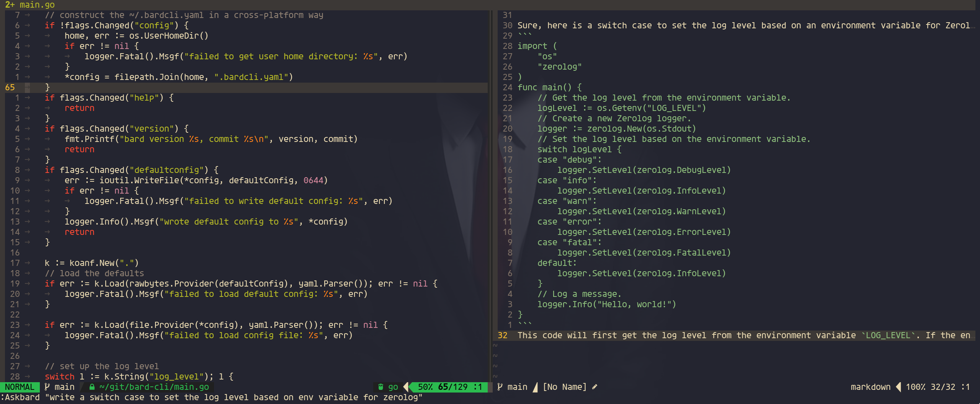
Task: Click the 'wrote default config to %s' line
Action: (206, 222)
